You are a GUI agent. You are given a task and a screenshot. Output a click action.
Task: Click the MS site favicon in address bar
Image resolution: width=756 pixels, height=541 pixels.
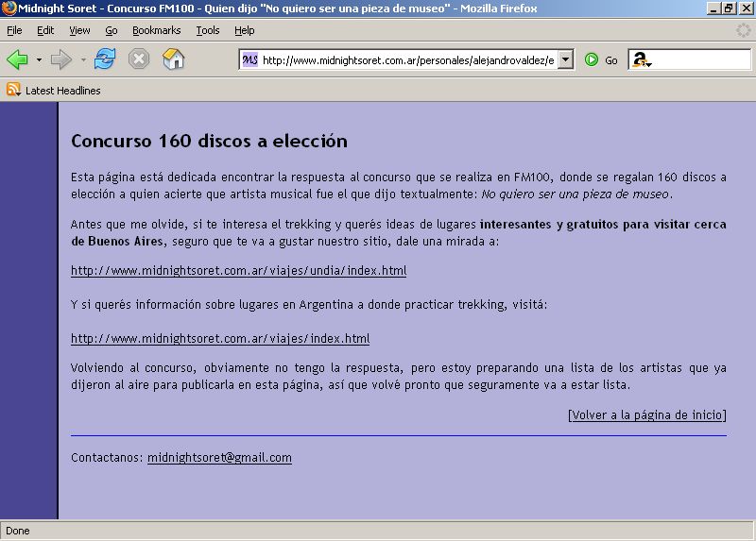click(249, 59)
